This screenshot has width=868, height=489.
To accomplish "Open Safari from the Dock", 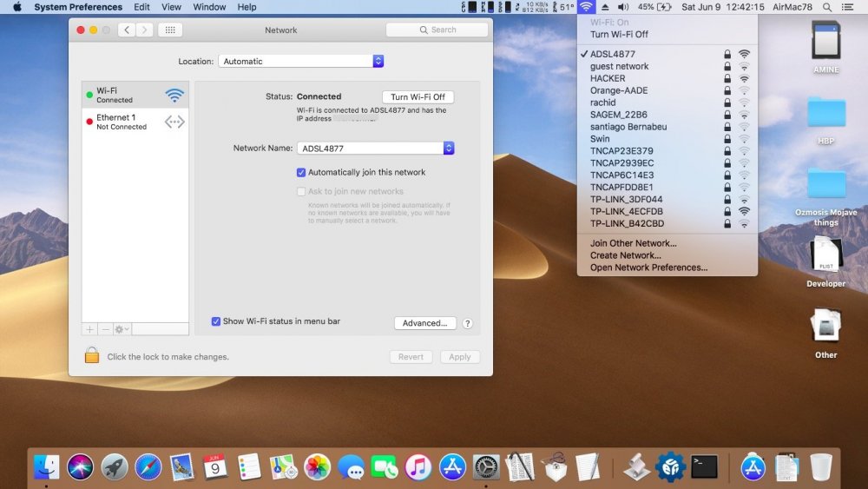I will pos(148,466).
